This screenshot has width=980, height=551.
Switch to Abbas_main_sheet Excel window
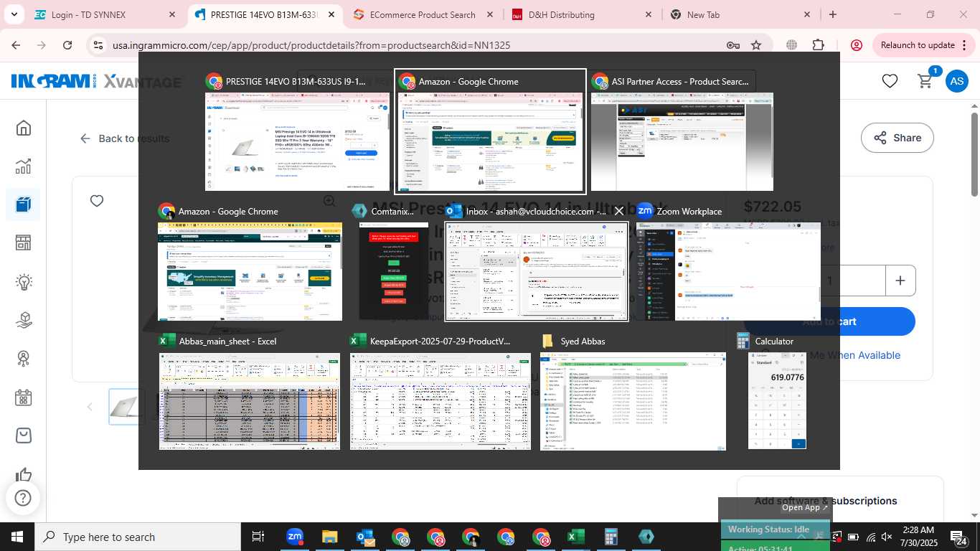[249, 393]
